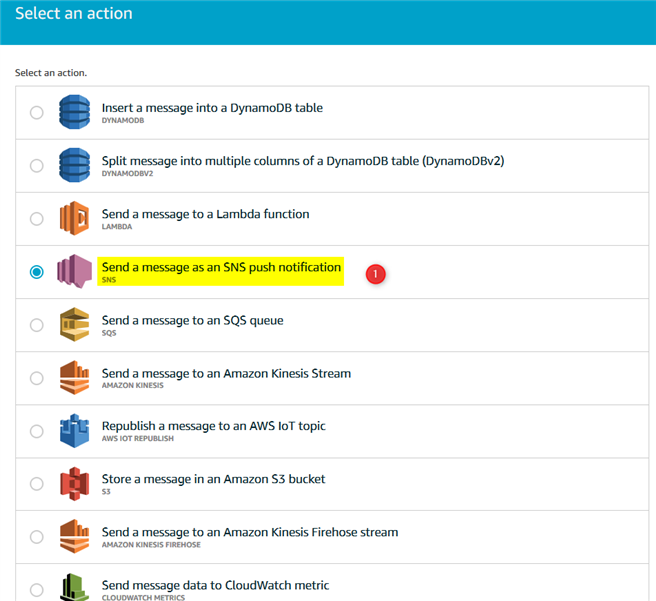The image size is (656, 601).
Task: Click the blue AWS IoT Republish icon
Action: (x=74, y=431)
